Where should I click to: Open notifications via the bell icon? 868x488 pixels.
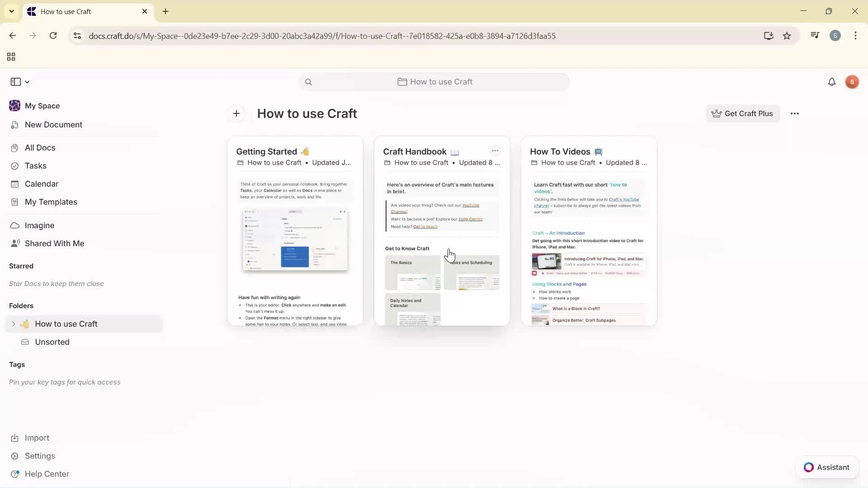pyautogui.click(x=832, y=82)
